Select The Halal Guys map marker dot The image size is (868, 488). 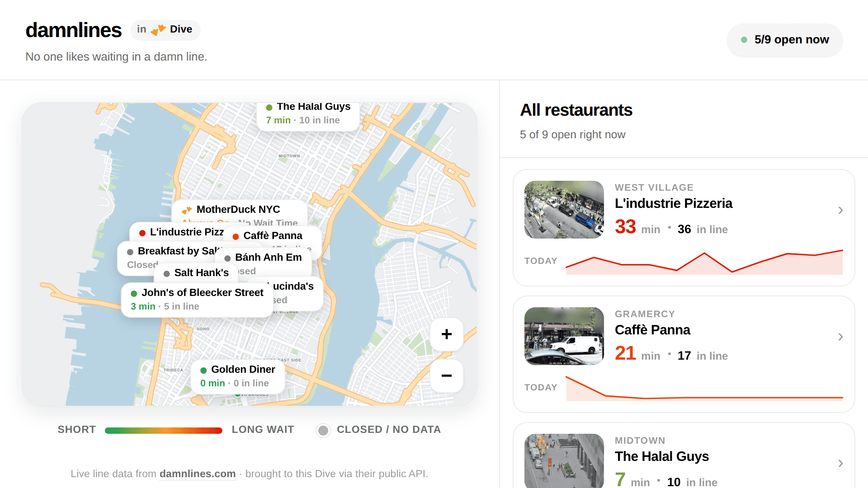pos(269,108)
